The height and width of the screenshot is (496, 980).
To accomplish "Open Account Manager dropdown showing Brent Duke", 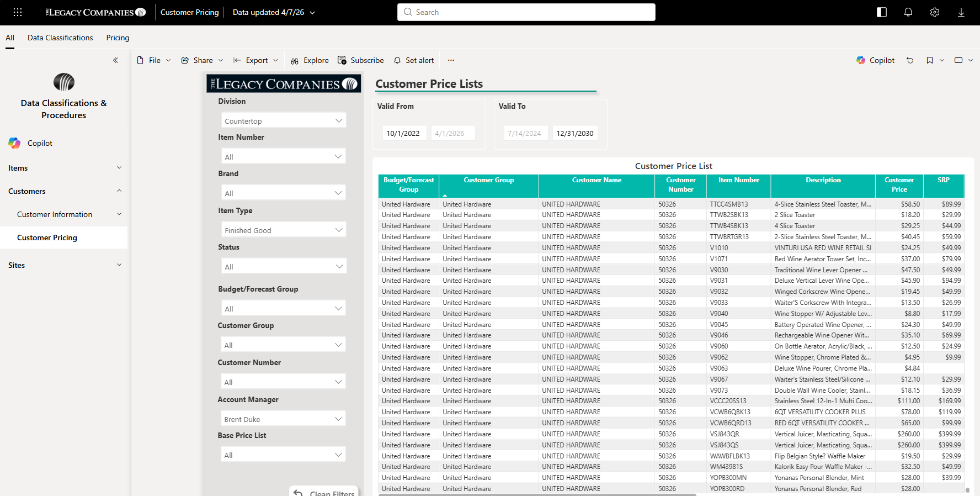I will (x=284, y=419).
